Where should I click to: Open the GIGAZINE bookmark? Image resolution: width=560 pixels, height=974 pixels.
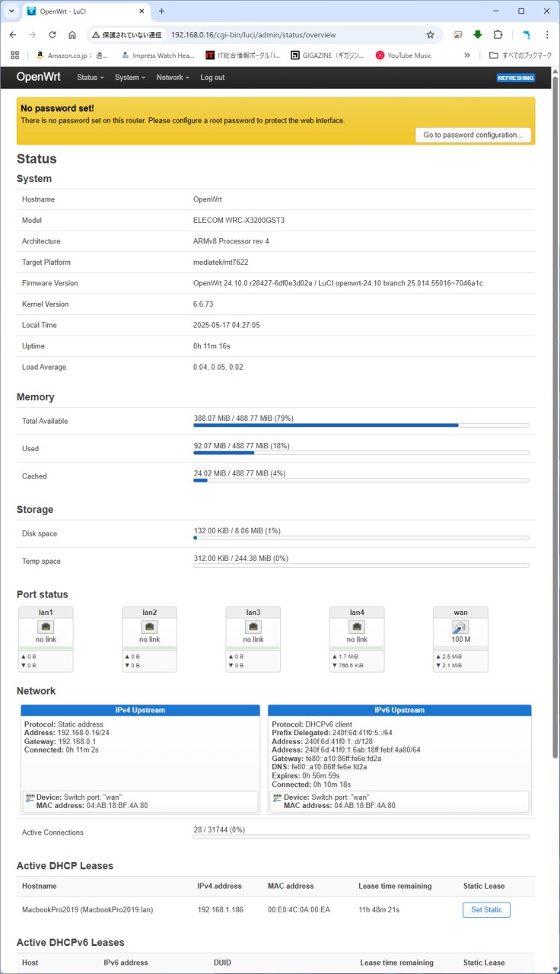328,56
